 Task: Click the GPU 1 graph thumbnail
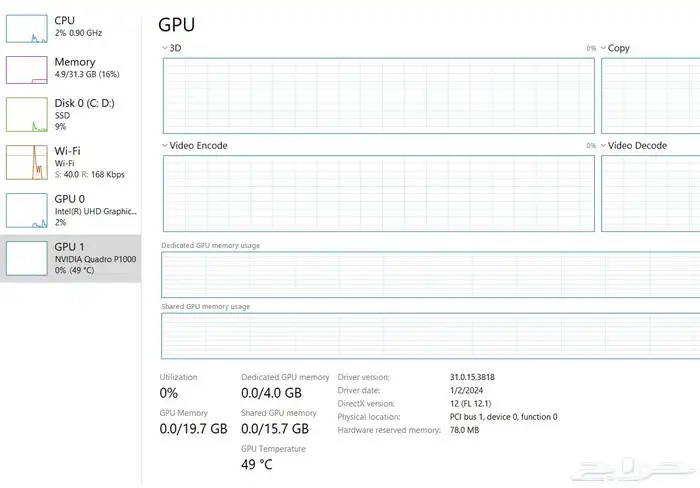point(27,257)
